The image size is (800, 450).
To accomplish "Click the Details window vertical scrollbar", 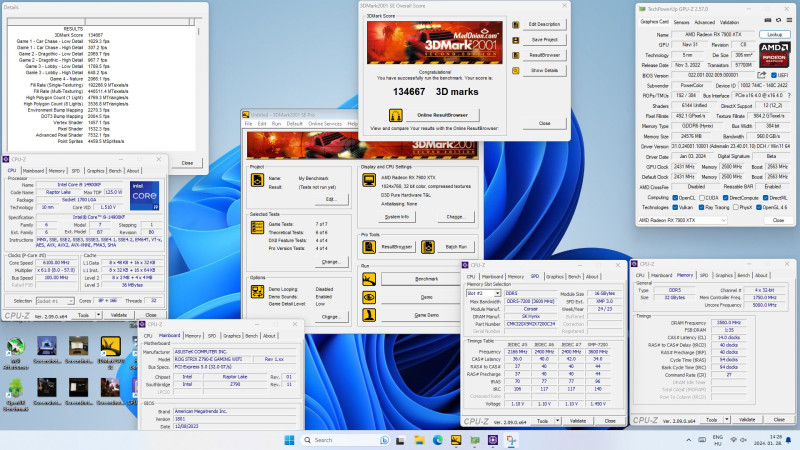I will pos(198,87).
